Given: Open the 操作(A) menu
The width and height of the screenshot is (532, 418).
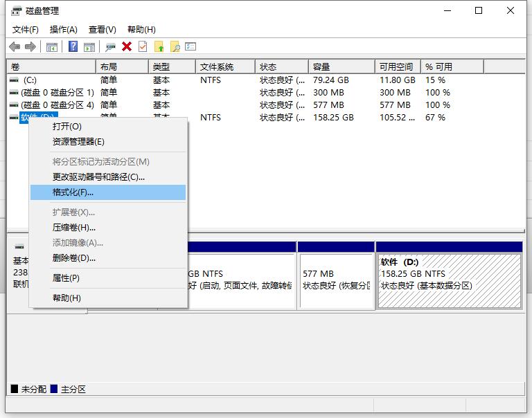Looking at the screenshot, I should (x=64, y=30).
